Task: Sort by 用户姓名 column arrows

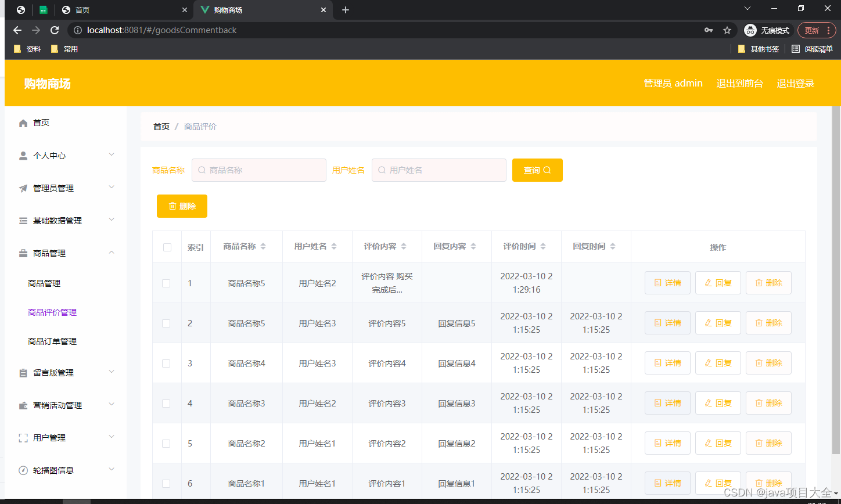Action: click(x=334, y=247)
